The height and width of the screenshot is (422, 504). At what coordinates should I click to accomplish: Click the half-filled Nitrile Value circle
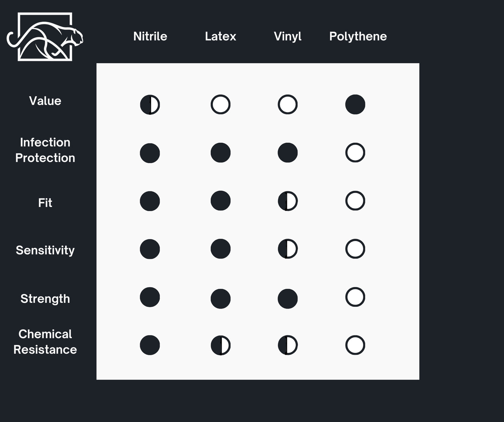coord(150,105)
